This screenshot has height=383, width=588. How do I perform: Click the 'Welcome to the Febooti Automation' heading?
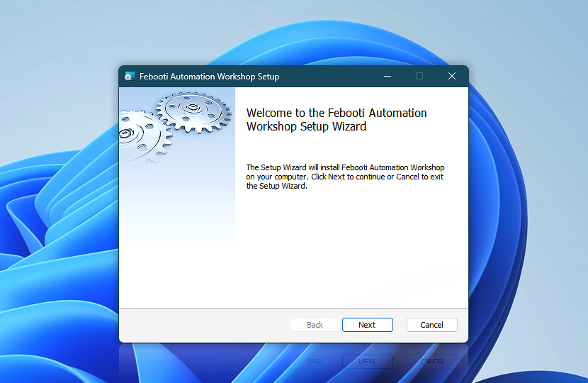337,119
